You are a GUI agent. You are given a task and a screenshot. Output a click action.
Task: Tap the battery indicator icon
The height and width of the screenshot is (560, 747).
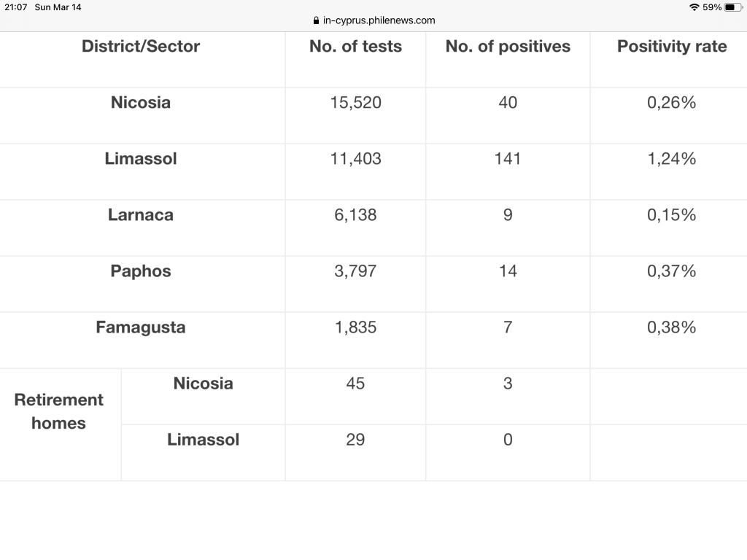click(x=733, y=7)
